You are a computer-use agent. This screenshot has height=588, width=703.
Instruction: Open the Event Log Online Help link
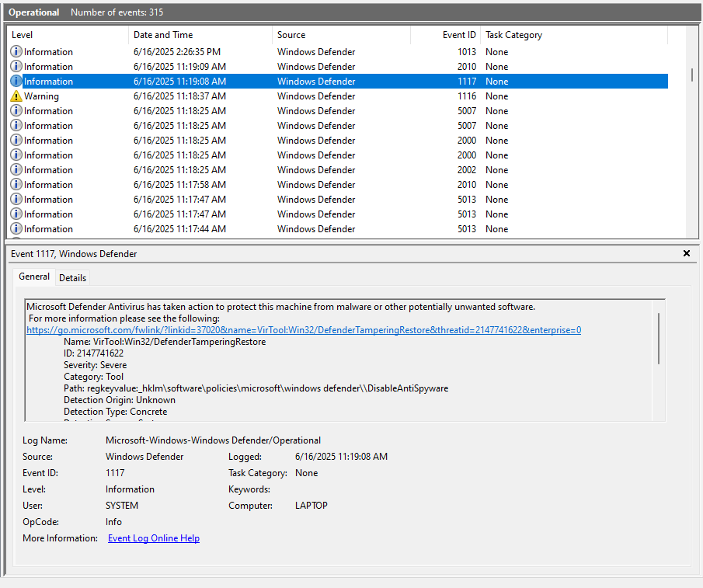(x=154, y=538)
